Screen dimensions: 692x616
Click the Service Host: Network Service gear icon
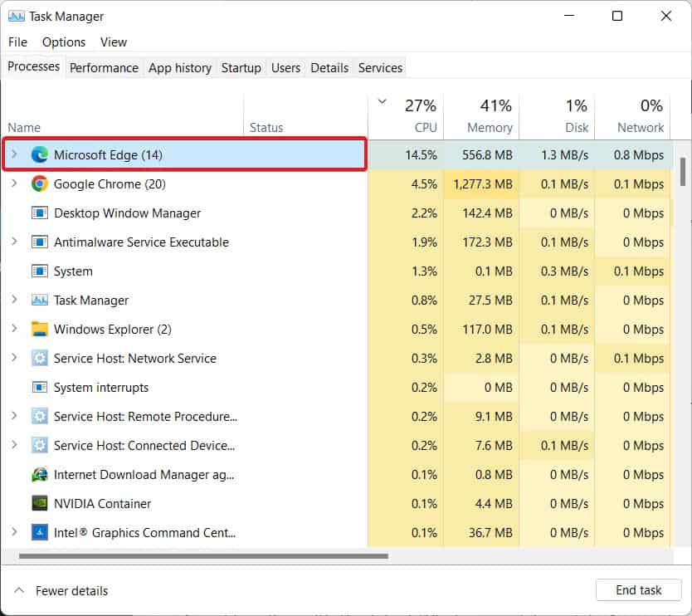point(39,359)
